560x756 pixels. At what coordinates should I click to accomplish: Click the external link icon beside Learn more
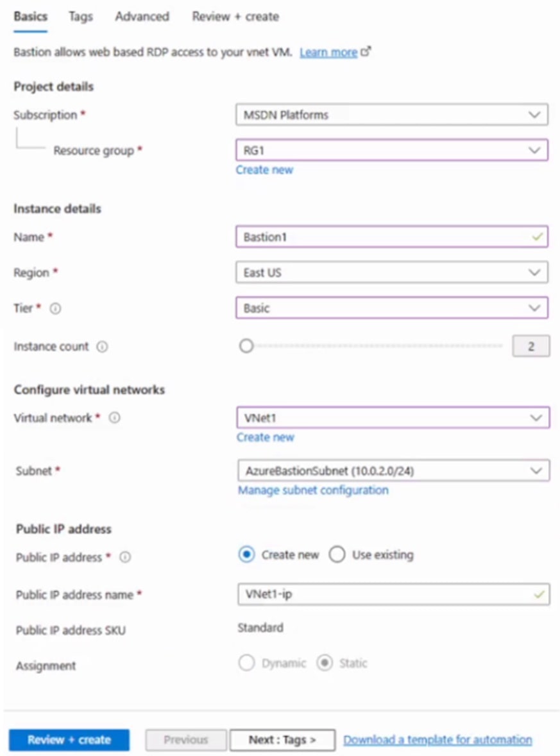point(364,52)
